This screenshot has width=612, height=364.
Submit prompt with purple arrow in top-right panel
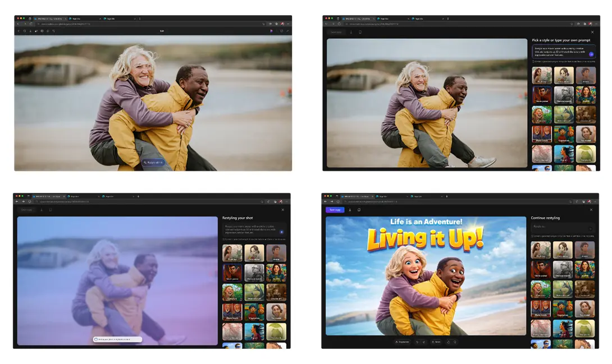point(591,54)
